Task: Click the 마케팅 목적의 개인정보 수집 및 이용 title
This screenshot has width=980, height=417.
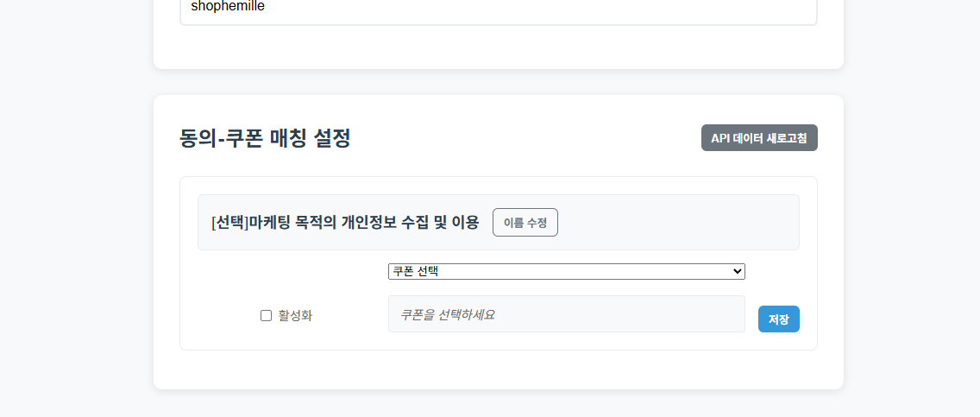Action: pos(364,223)
